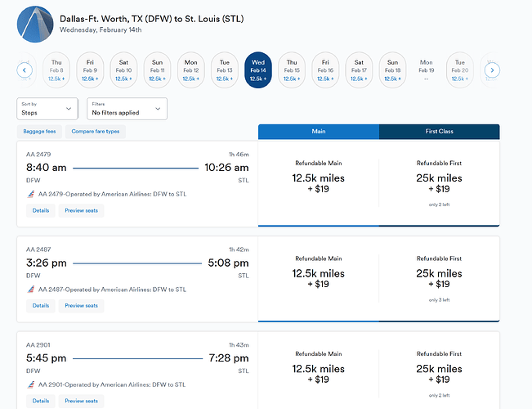Viewport: 532px width, 409px height.
Task: Select Mon Feb 19 date
Action: tap(426, 70)
